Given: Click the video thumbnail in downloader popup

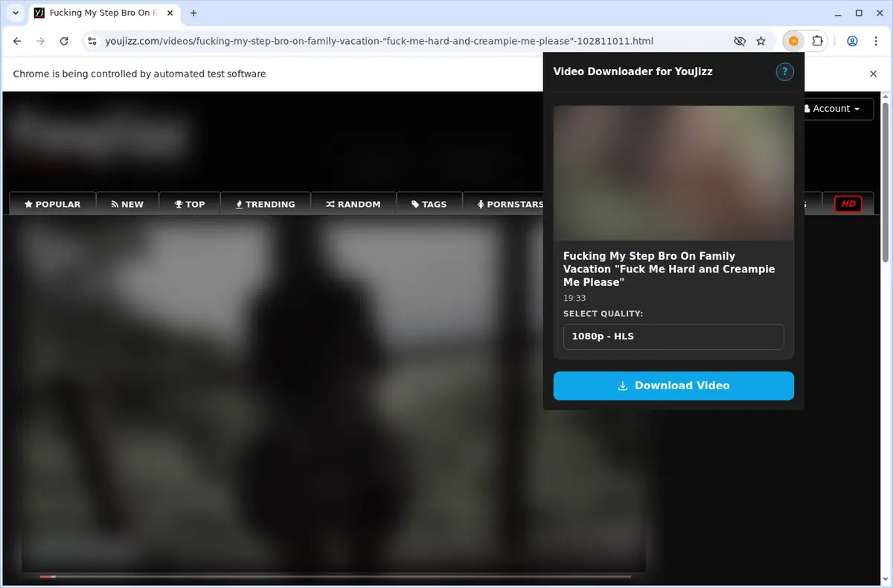Looking at the screenshot, I should click(673, 173).
